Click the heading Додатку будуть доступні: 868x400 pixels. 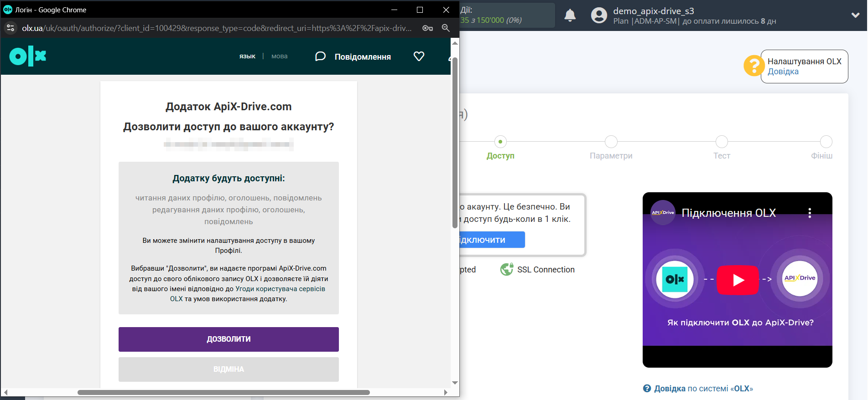pyautogui.click(x=229, y=178)
